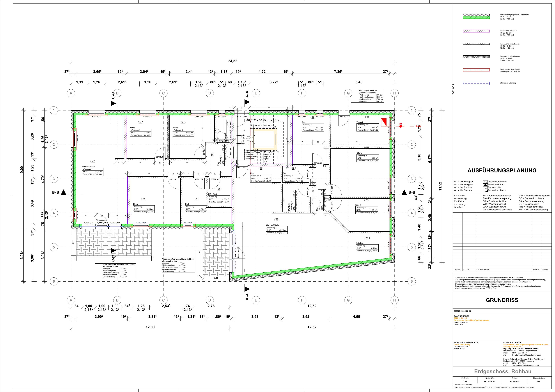The width and height of the screenshot is (555, 392).
Task: Click the orange 'Errichtung eines Mehrfamilienhauses' text
Action: (471, 320)
